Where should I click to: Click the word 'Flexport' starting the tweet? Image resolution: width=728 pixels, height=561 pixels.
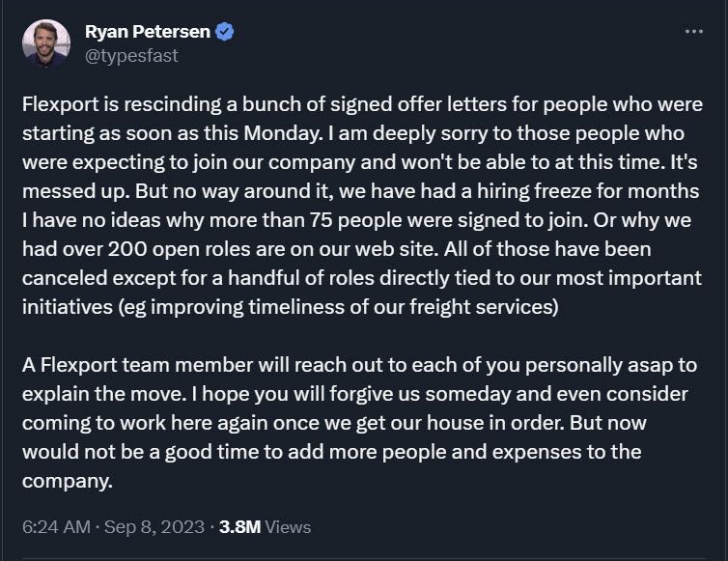tap(61, 104)
